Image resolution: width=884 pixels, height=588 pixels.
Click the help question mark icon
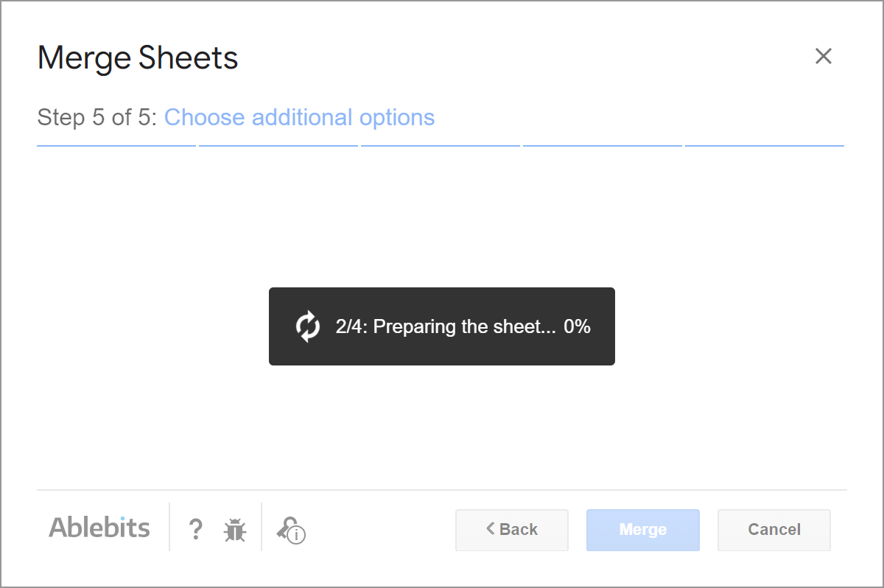click(195, 529)
